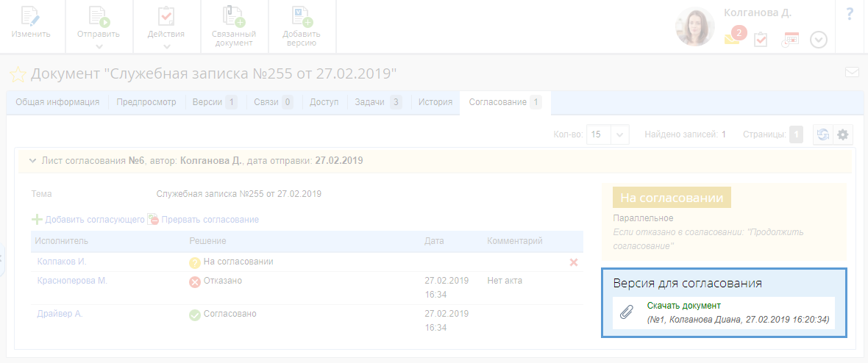Screen dimensions: 868x363
Task: Click the Нет акта comment
Action: tap(505, 281)
